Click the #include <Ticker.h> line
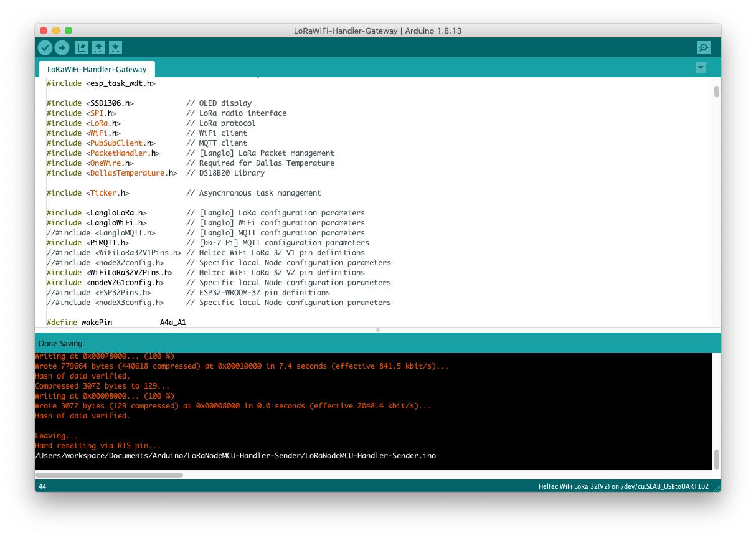This screenshot has height=538, width=756. coord(184,193)
